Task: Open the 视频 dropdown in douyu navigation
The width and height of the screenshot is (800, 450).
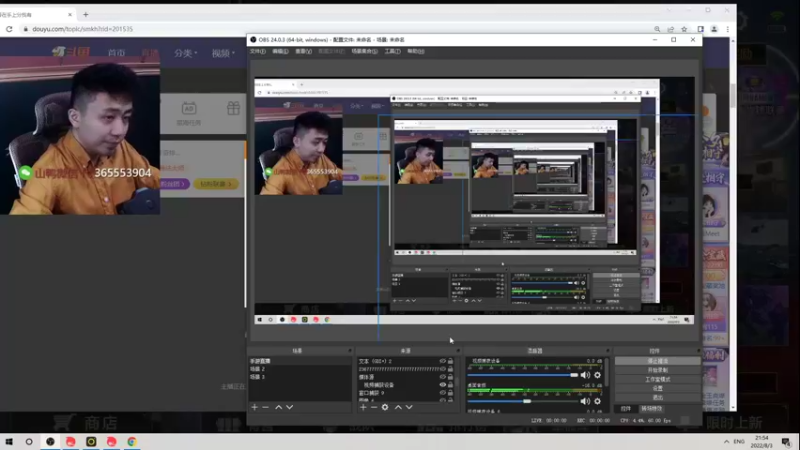Action: 223,53
